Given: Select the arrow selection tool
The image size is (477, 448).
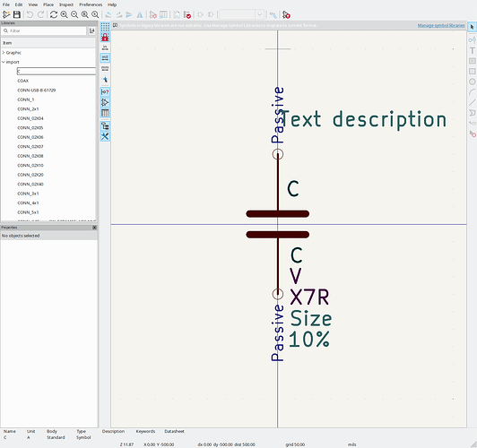Looking at the screenshot, I should (x=472, y=27).
